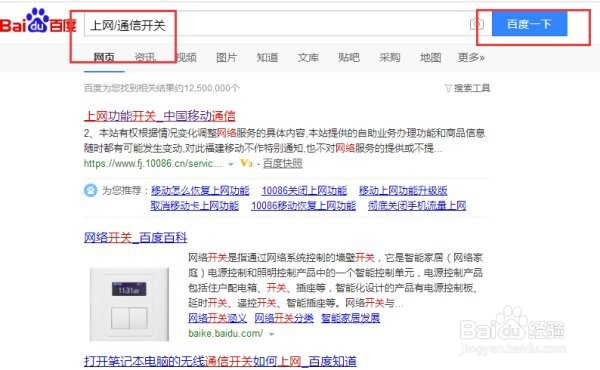Open the 更多» tab menu

click(x=471, y=57)
